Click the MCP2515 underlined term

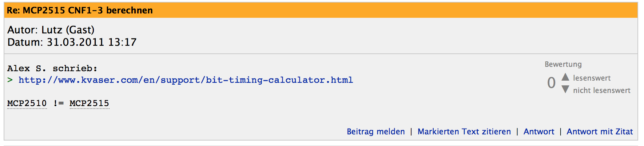pyautogui.click(x=90, y=104)
